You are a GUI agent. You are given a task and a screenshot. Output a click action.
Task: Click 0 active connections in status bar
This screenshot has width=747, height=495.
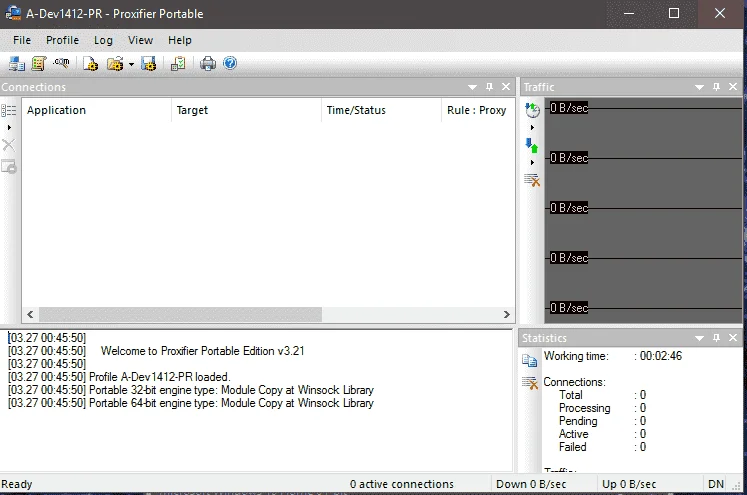(402, 484)
